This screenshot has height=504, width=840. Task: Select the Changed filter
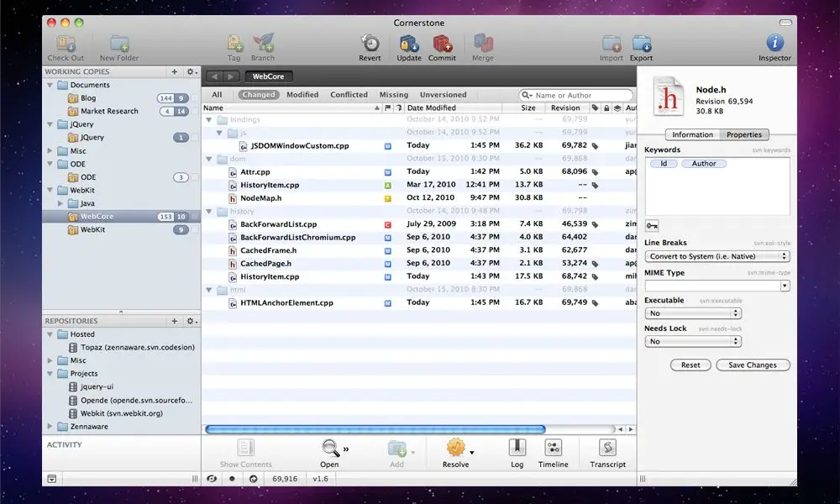pyautogui.click(x=259, y=95)
